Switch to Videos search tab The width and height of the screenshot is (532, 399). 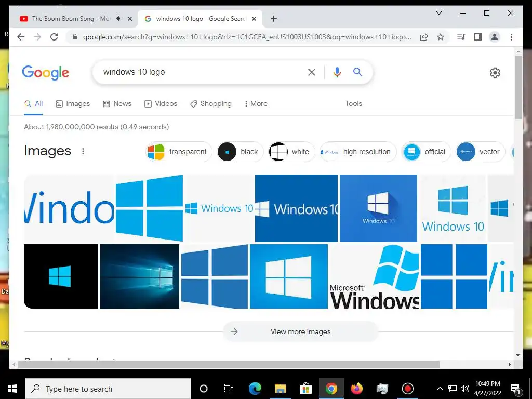point(161,103)
